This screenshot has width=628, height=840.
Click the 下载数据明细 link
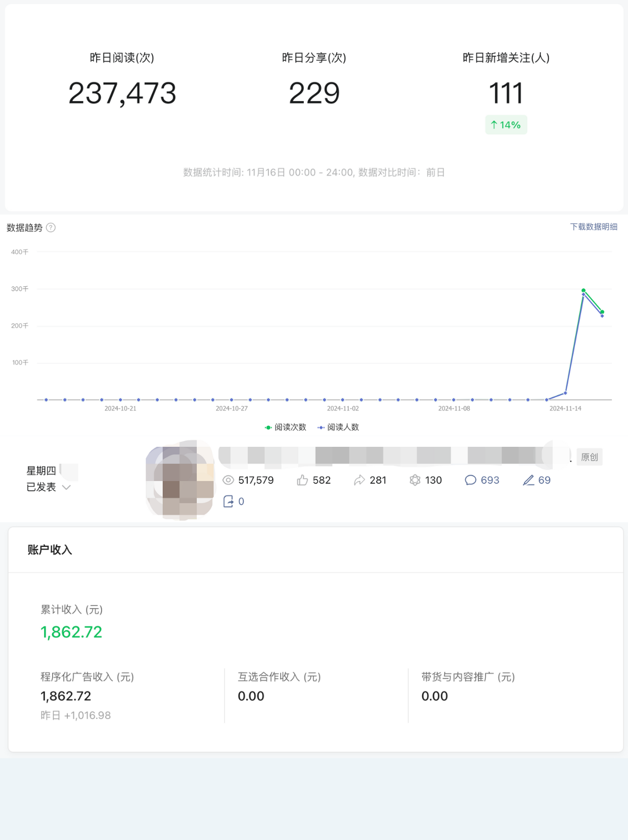click(594, 227)
